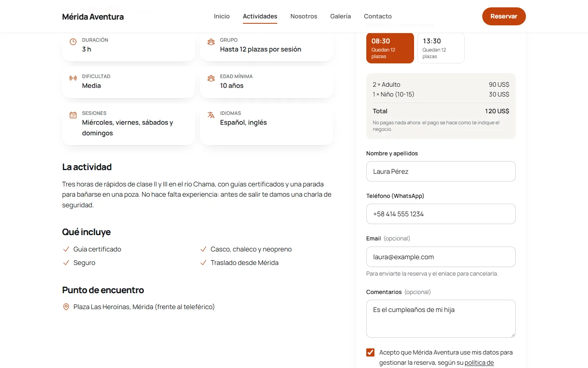Open the Nosotros page
Image resolution: width=588 pixels, height=368 pixels.
tap(304, 16)
